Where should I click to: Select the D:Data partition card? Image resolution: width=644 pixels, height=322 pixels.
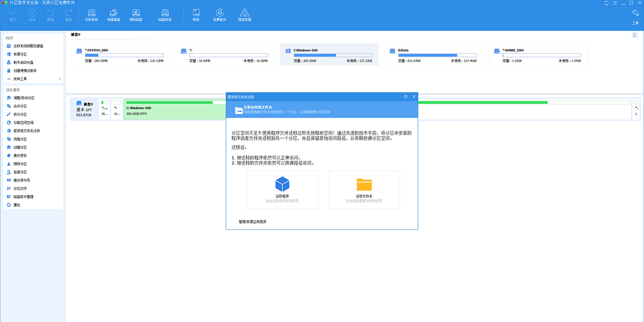[x=433, y=55]
